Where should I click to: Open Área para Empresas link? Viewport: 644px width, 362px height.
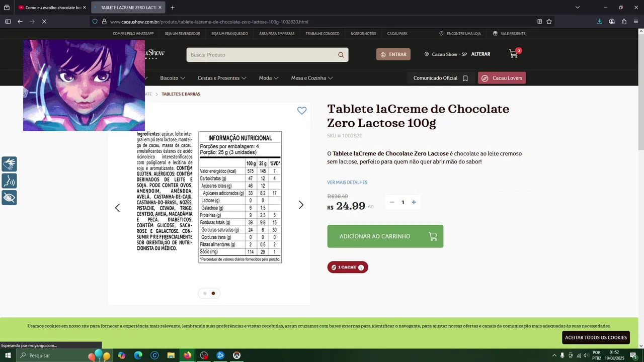277,34
